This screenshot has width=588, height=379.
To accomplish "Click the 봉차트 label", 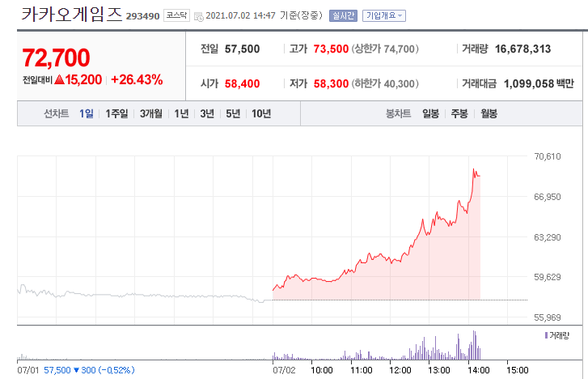I will tap(398, 113).
